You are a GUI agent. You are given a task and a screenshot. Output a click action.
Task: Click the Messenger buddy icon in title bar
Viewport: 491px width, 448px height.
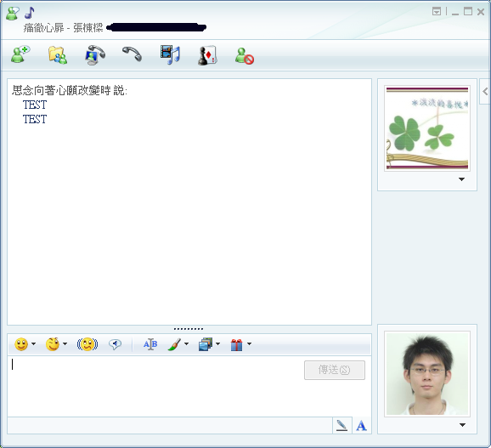13,14
